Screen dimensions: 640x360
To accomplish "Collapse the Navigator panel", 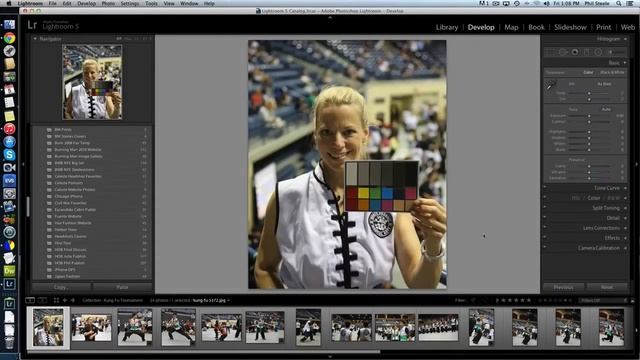I will (35, 39).
